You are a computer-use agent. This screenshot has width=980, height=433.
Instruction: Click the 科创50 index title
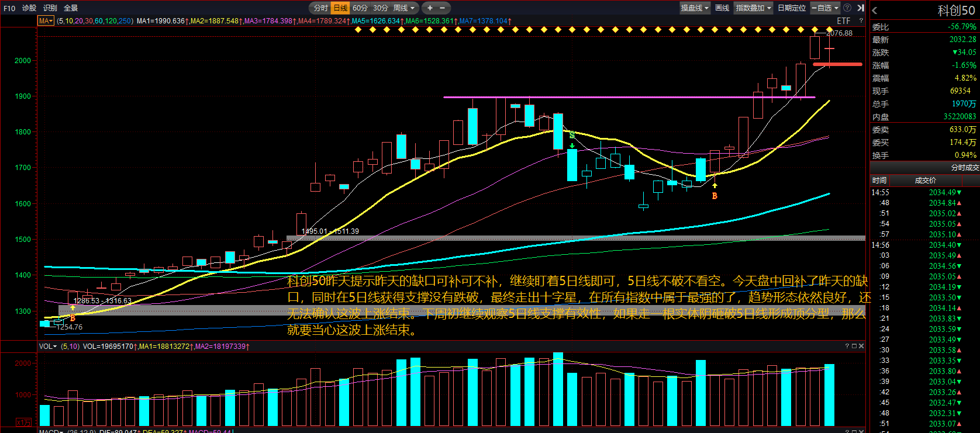[957, 11]
